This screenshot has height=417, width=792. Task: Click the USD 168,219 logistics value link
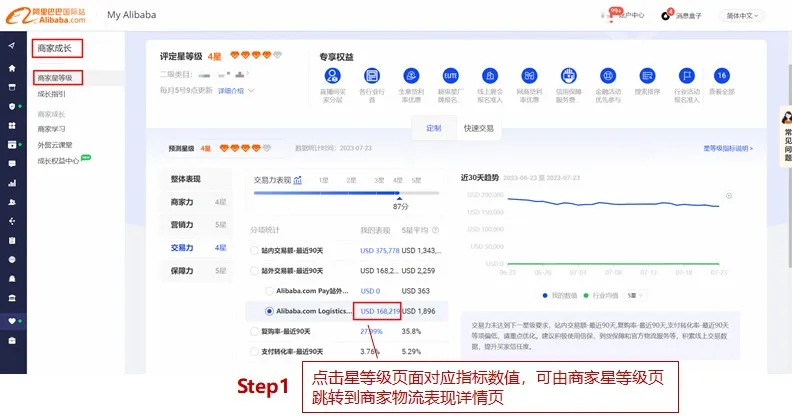[380, 311]
